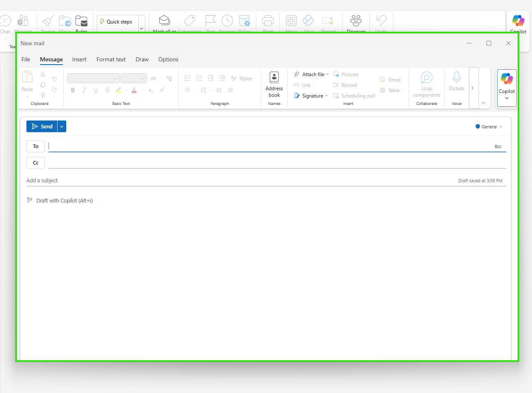532x393 pixels.
Task: Open the Signature dropdown
Action: click(327, 96)
